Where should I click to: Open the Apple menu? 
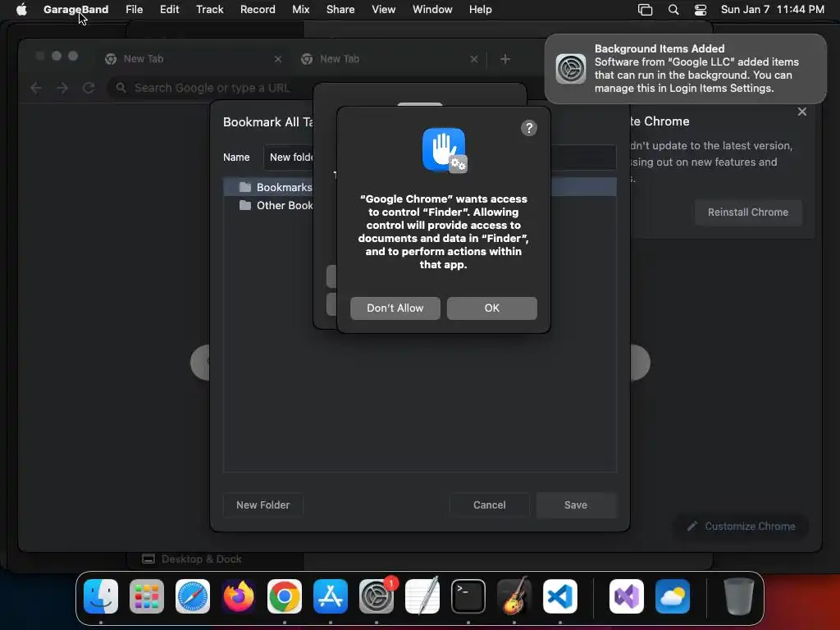(21, 9)
